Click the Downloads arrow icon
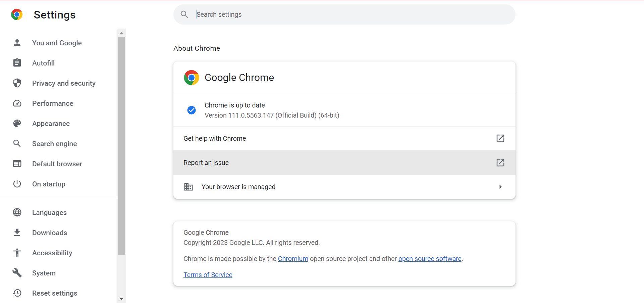The image size is (644, 303). (17, 232)
